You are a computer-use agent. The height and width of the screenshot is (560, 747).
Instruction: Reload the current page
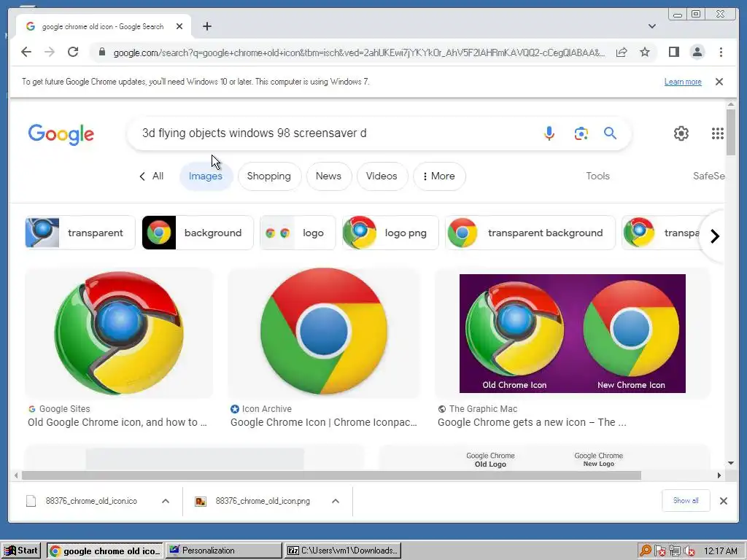[x=73, y=52]
